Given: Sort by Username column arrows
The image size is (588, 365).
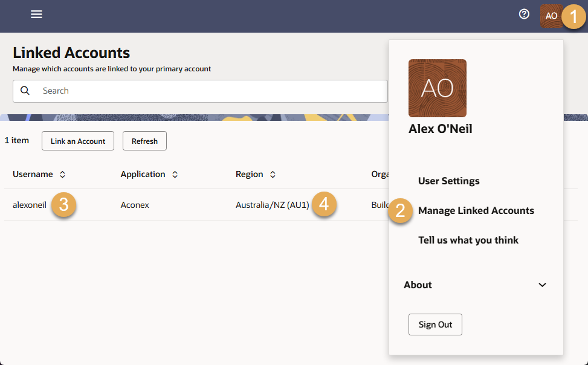Looking at the screenshot, I should [x=62, y=175].
